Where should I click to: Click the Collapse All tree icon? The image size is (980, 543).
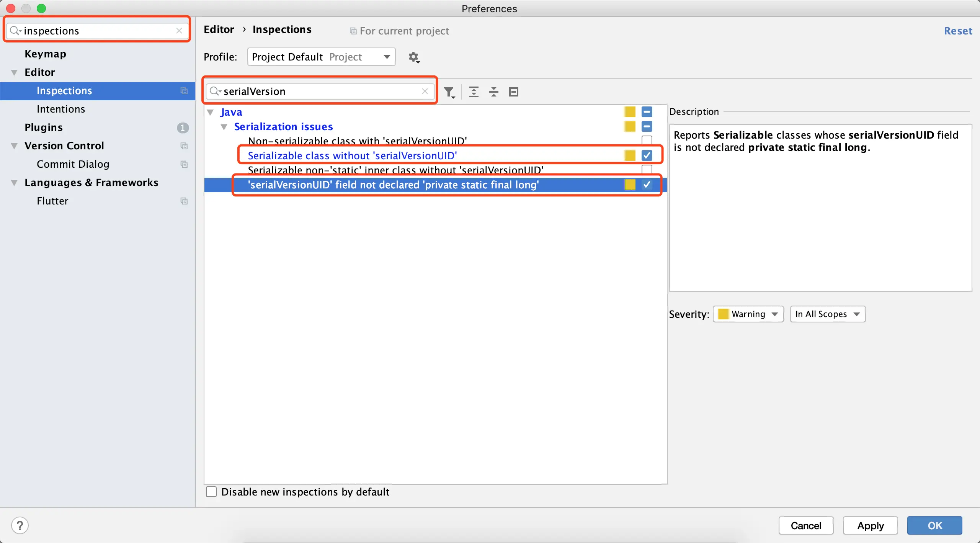coord(493,92)
